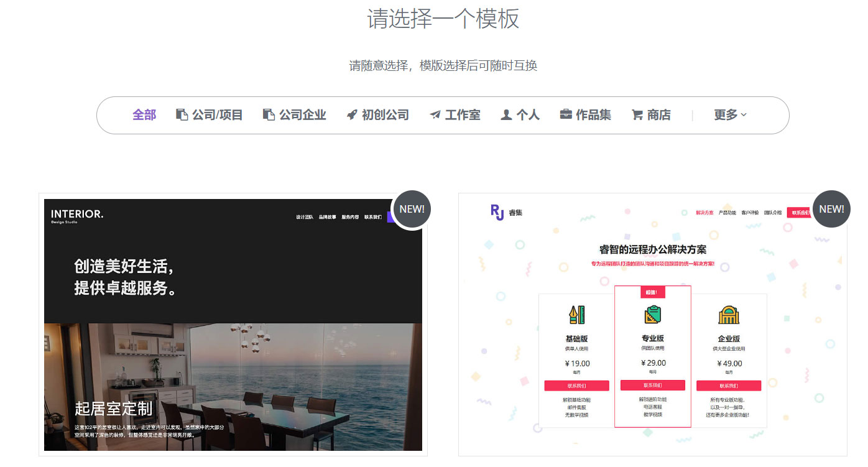Screen dimensions: 868x467
Task: Click the person icon next to 个人
Action: click(x=507, y=114)
